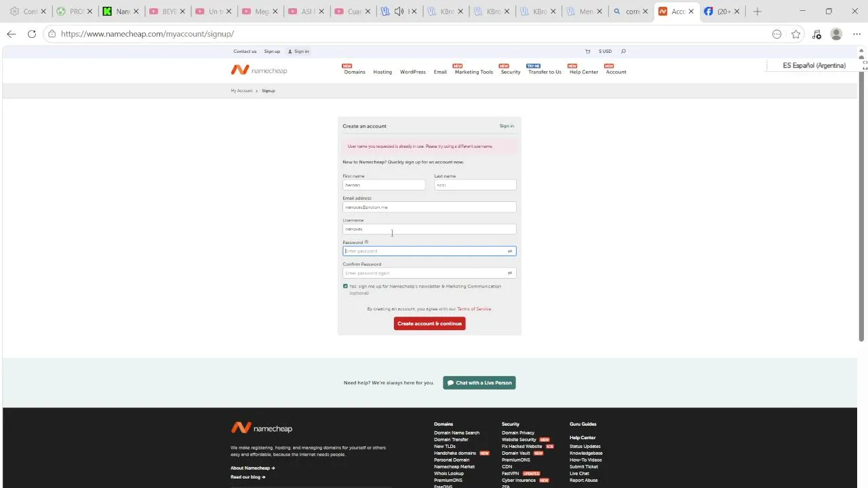868x488 pixels.
Task: Toggle the newsletter signup checkbox
Action: coord(345,287)
